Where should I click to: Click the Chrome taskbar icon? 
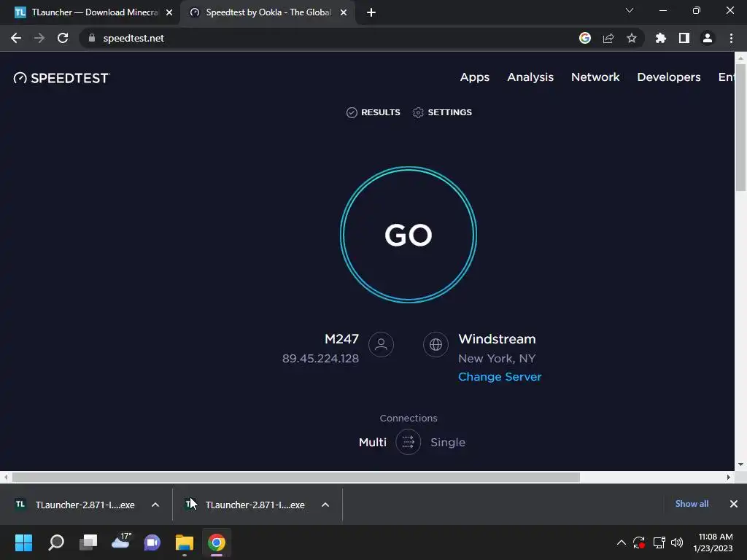pos(216,542)
